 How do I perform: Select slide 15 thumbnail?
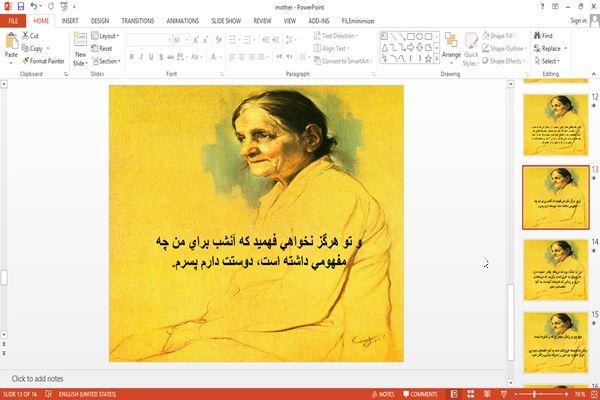point(556,342)
